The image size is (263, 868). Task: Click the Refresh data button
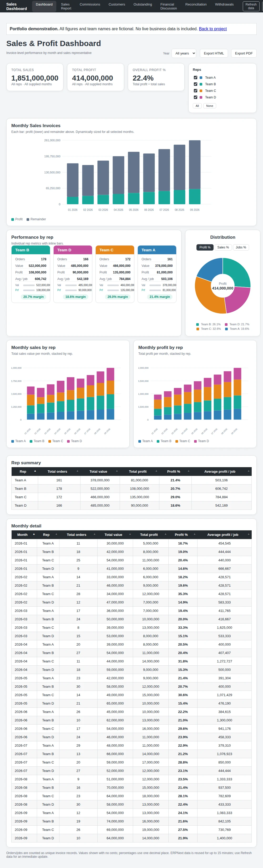coord(251,6)
